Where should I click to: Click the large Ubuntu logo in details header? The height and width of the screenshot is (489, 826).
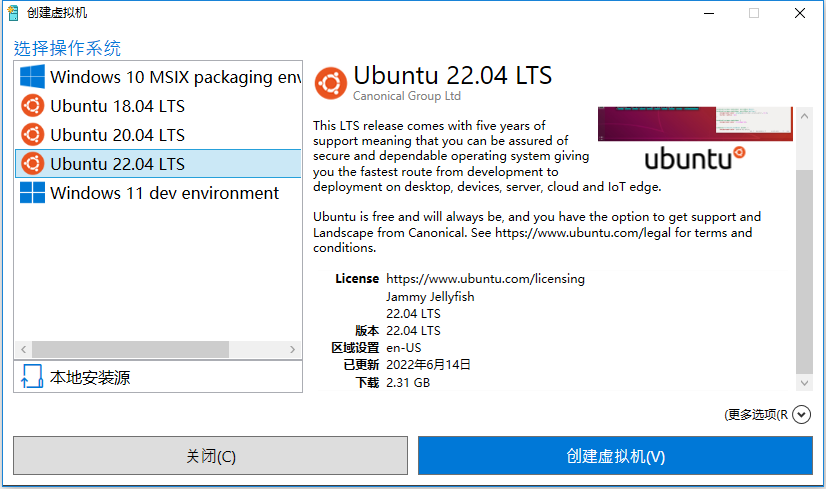(x=331, y=83)
